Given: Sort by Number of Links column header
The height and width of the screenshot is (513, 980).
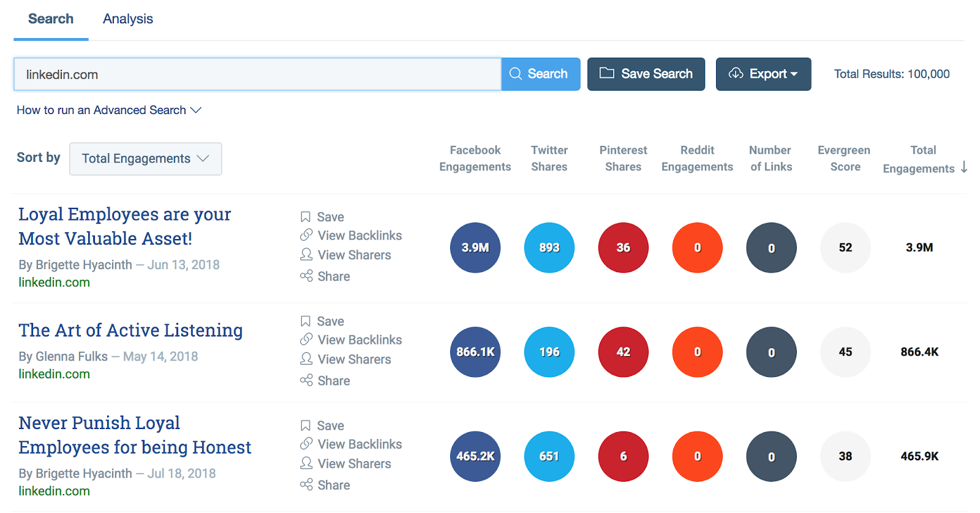Looking at the screenshot, I should coord(771,158).
